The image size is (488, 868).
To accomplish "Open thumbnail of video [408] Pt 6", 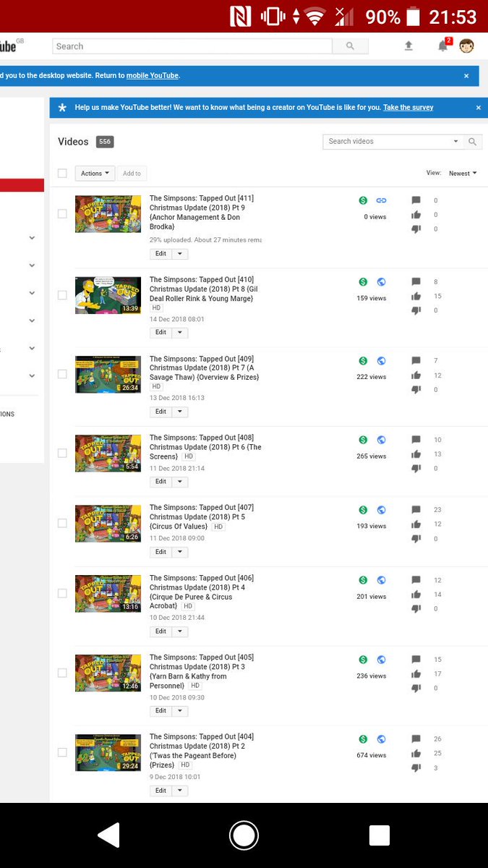I will point(108,453).
